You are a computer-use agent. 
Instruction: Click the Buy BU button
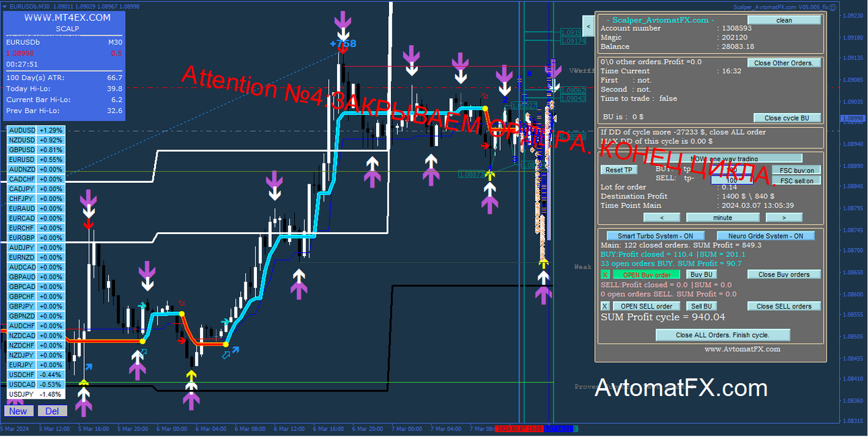(x=702, y=274)
